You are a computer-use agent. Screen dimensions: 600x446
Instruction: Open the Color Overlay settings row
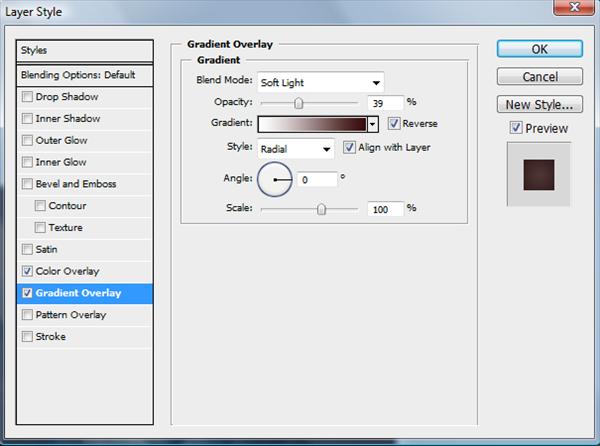click(85, 271)
